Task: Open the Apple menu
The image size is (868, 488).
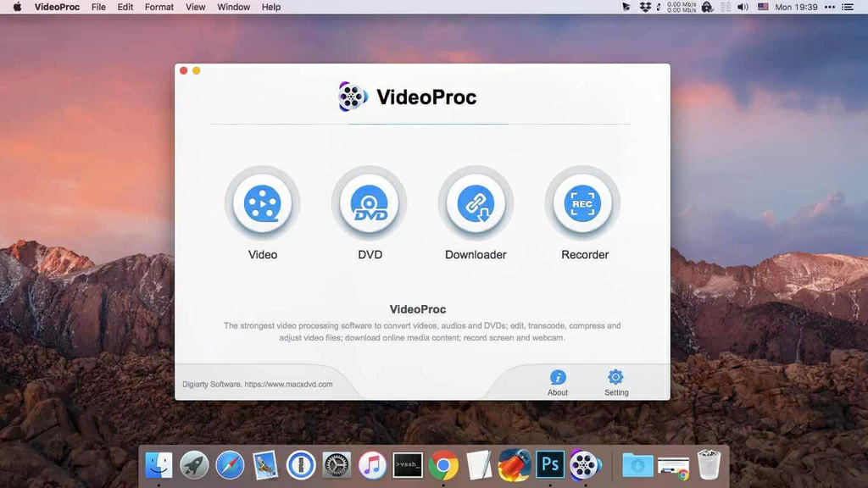Action: tap(17, 7)
